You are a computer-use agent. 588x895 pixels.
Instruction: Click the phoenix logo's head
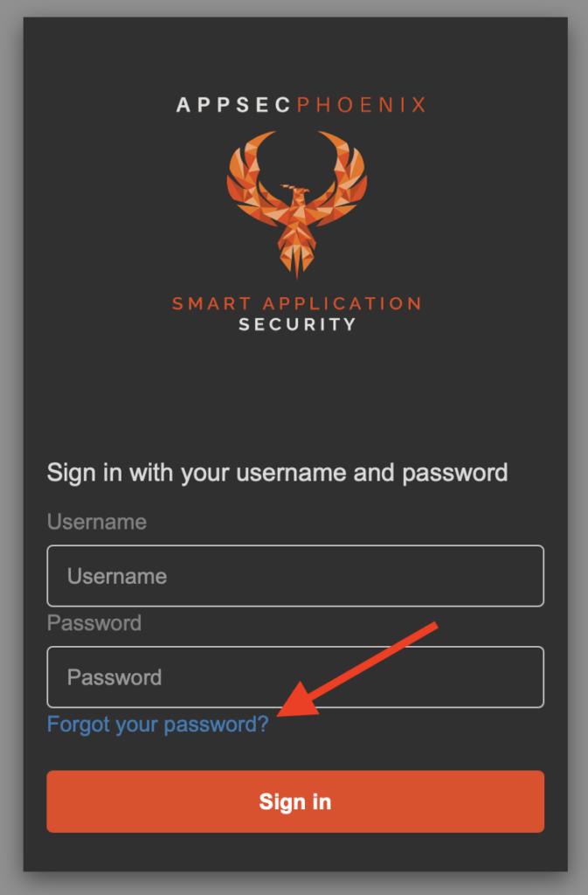[x=294, y=191]
